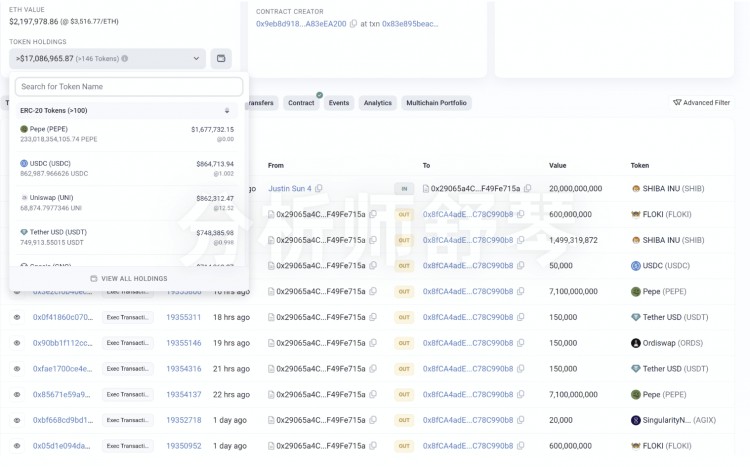Toggle the eye icon for 0x05d1e094da row
This screenshot has width=750, height=467.
pyautogui.click(x=17, y=445)
